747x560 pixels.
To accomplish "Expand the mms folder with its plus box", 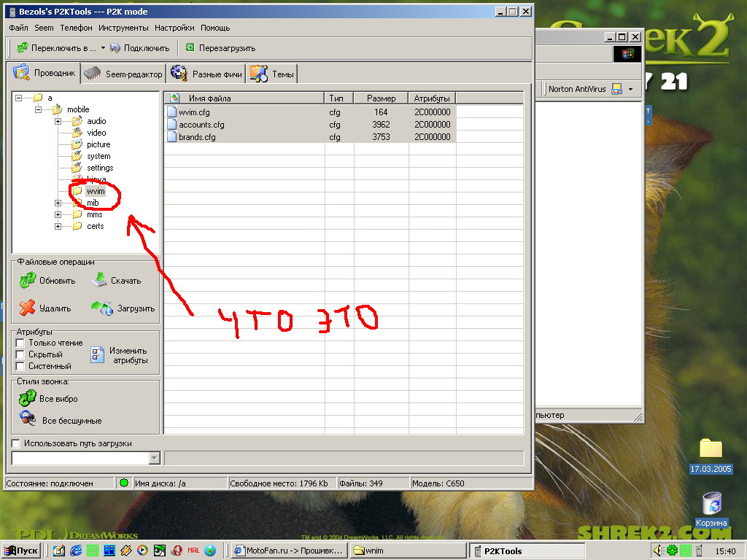I will 58,215.
